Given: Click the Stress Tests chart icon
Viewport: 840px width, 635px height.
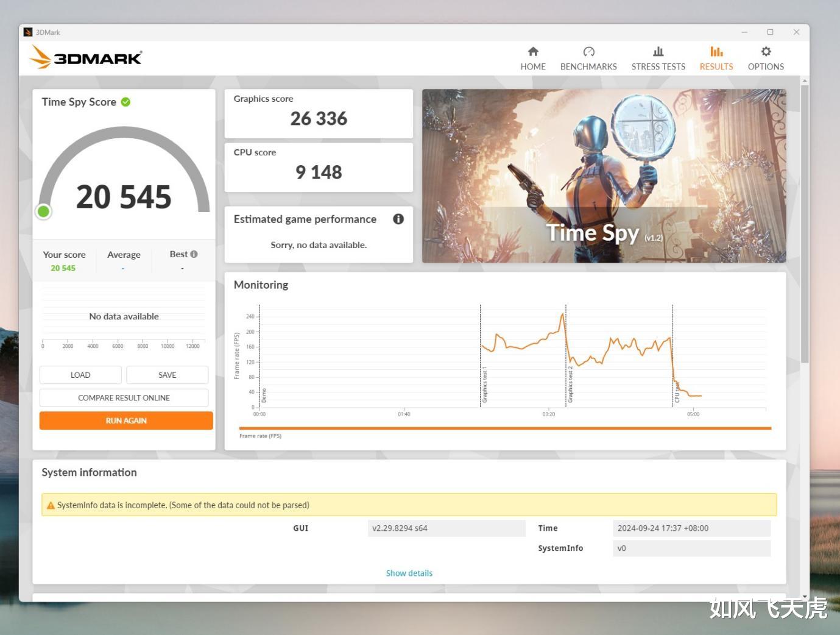Looking at the screenshot, I should 658,52.
